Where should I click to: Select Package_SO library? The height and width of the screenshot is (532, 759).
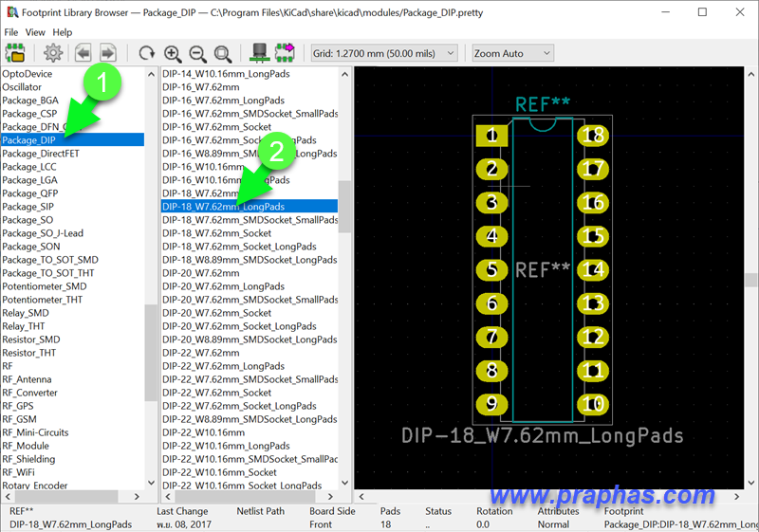tap(28, 220)
